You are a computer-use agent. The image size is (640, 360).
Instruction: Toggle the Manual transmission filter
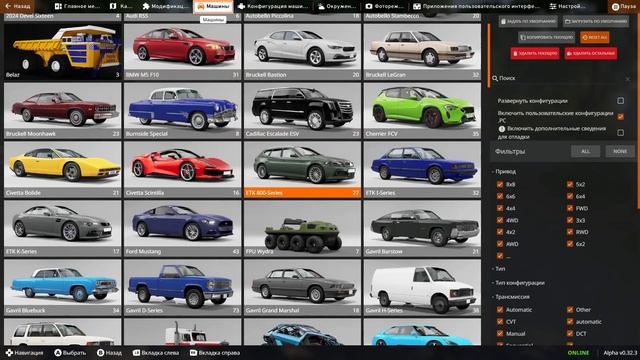click(500, 333)
